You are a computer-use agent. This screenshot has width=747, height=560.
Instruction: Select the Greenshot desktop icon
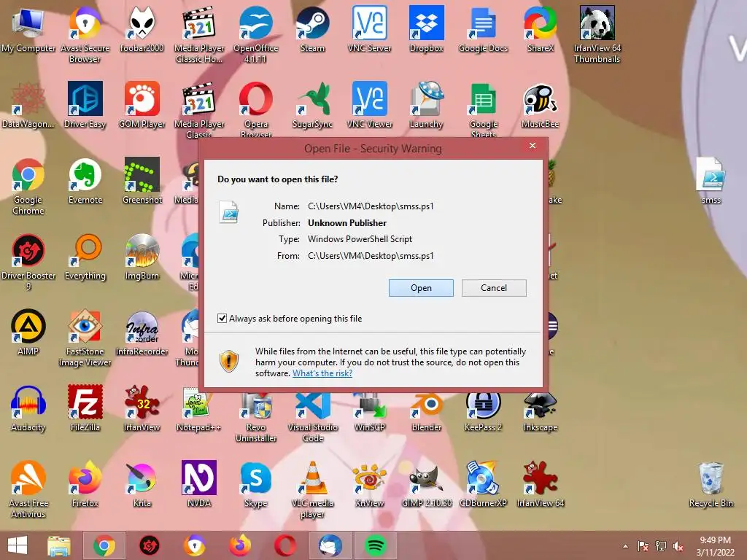142,182
